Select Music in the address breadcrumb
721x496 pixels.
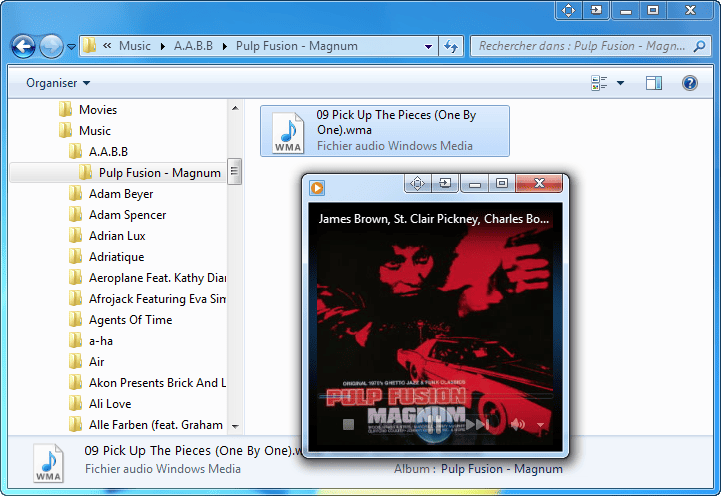pyautogui.click(x=135, y=46)
